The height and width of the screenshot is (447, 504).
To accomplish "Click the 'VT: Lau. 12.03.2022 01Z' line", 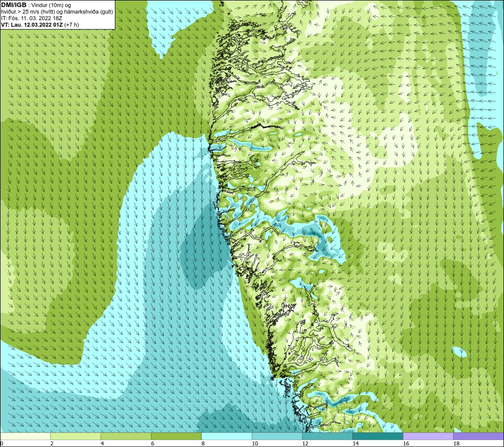I will point(32,25).
